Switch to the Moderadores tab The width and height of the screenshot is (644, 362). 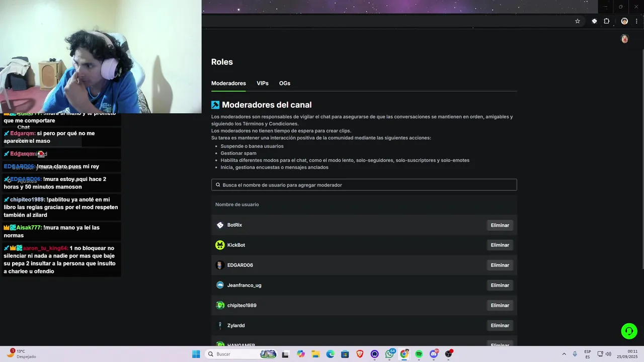pos(228,83)
